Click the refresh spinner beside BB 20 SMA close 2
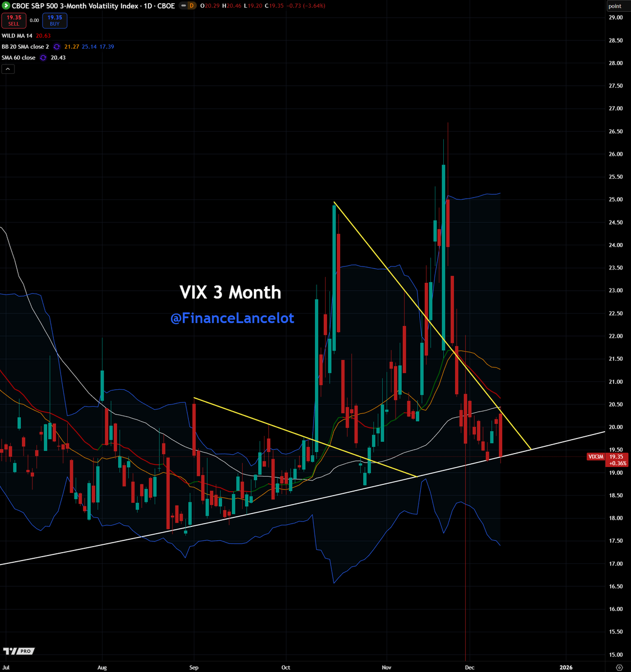This screenshot has height=672, width=631. pos(56,46)
